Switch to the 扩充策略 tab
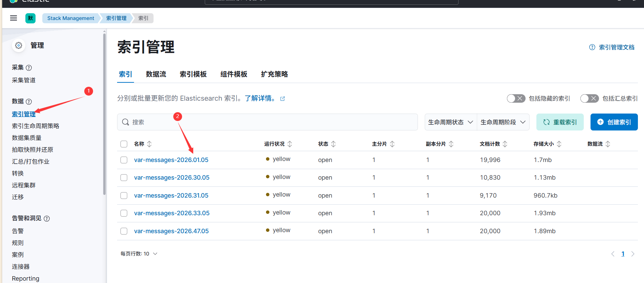 point(274,74)
